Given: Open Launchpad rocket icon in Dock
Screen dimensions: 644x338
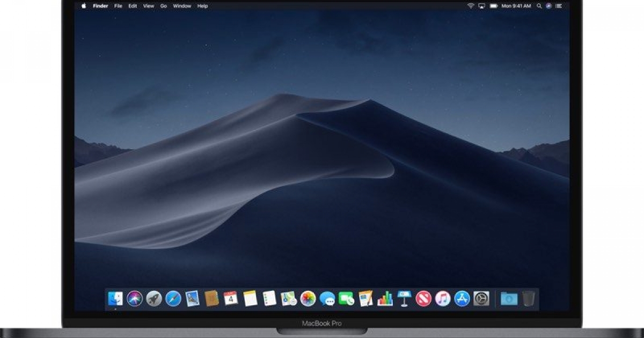Looking at the screenshot, I should click(154, 298).
